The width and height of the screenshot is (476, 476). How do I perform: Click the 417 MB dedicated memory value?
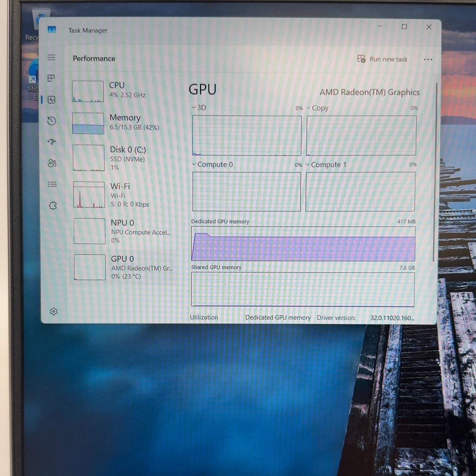click(x=406, y=221)
